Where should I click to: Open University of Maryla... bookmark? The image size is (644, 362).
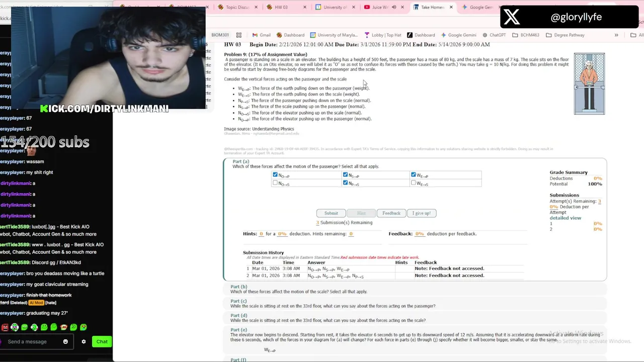[334, 35]
